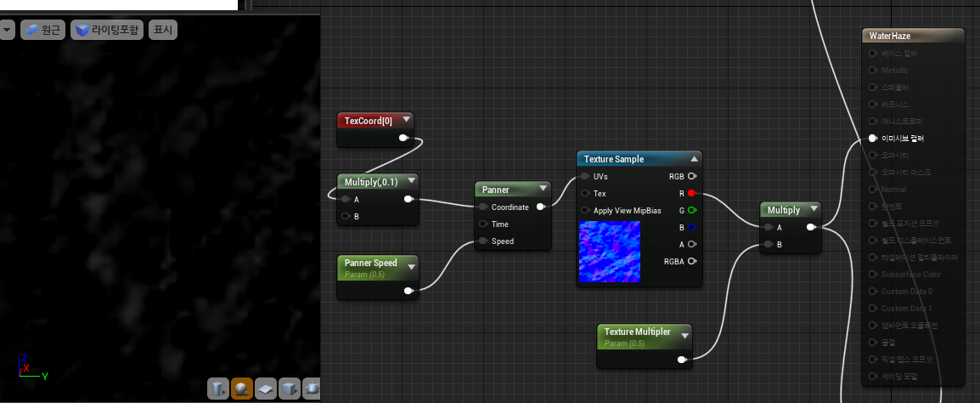Click the 굴절 refraction input pin
The image size is (980, 403).
873,343
